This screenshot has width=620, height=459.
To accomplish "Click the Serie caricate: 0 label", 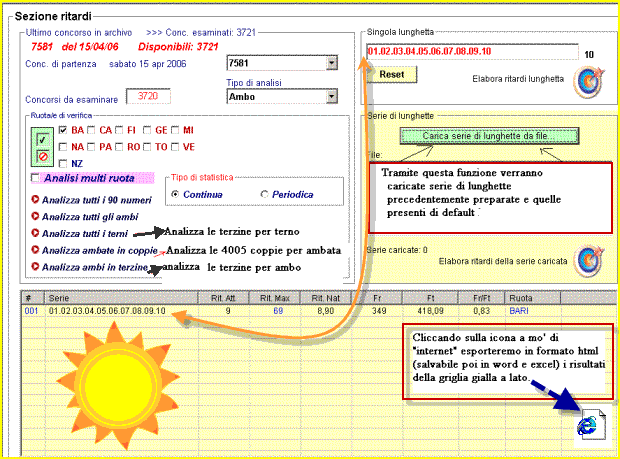I will coord(397,250).
